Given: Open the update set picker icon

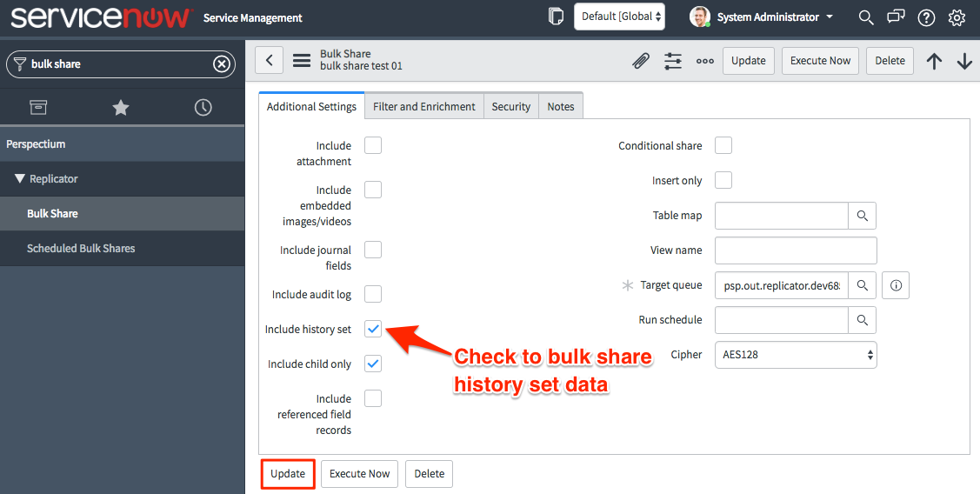Looking at the screenshot, I should coord(556,17).
